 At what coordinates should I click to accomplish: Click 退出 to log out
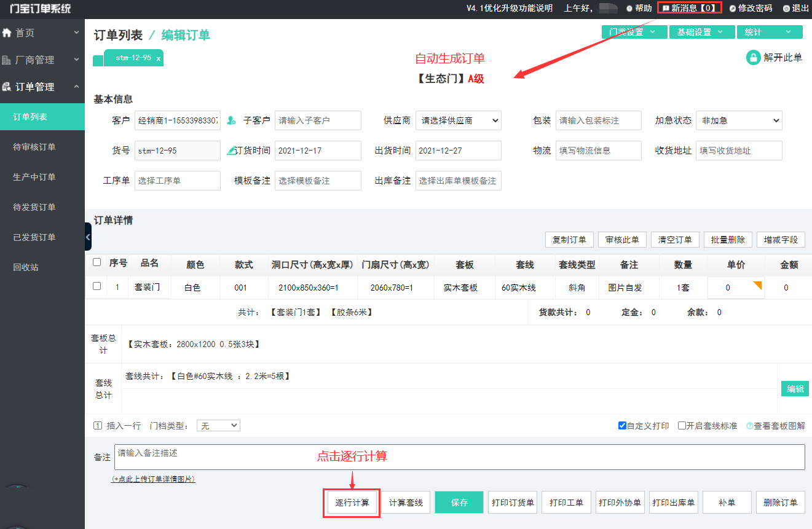796,8
